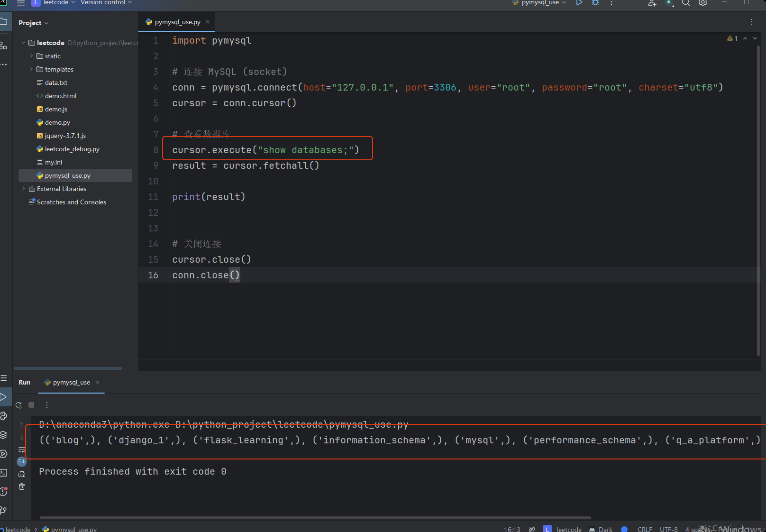Click pymysql_use.py breadcrumb in navigation bar
The height and width of the screenshot is (532, 766).
pyautogui.click(x=70, y=529)
